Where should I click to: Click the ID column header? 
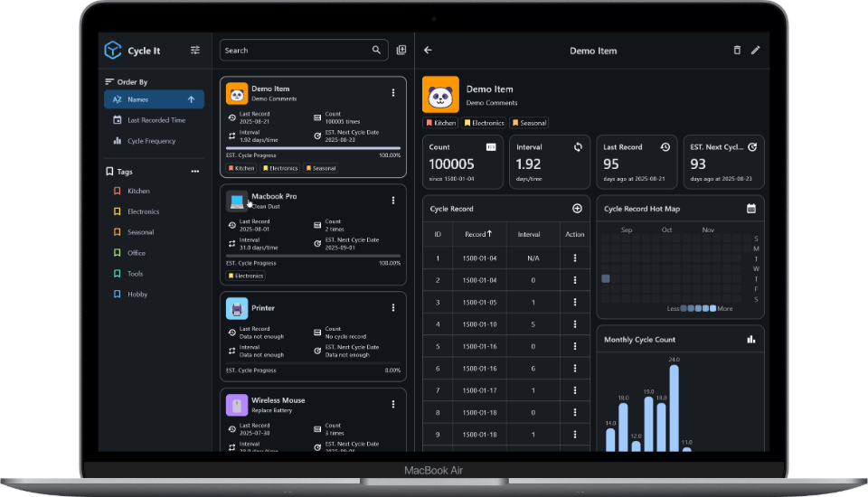[438, 234]
